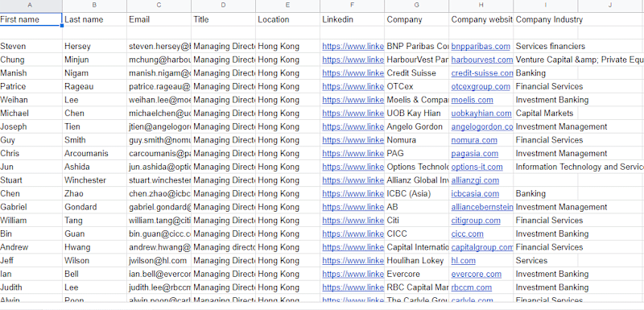Select column F header
This screenshot has width=644, height=310.
coord(353,6)
